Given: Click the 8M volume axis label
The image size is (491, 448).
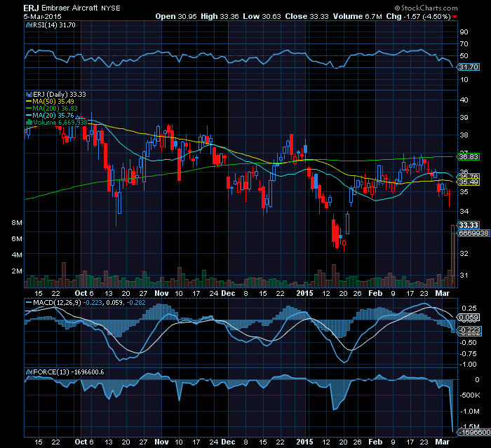Looking at the screenshot, I should click(x=17, y=223).
